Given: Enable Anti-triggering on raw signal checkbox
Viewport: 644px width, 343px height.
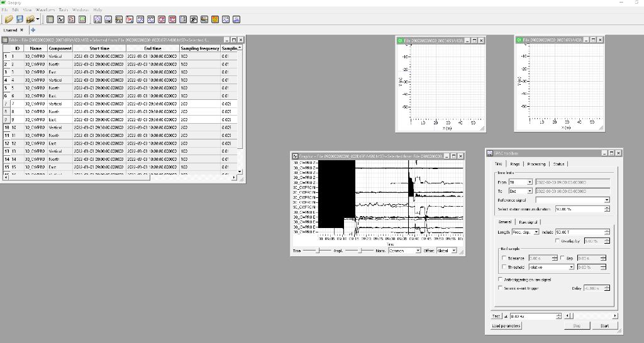Looking at the screenshot, I should click(501, 279).
